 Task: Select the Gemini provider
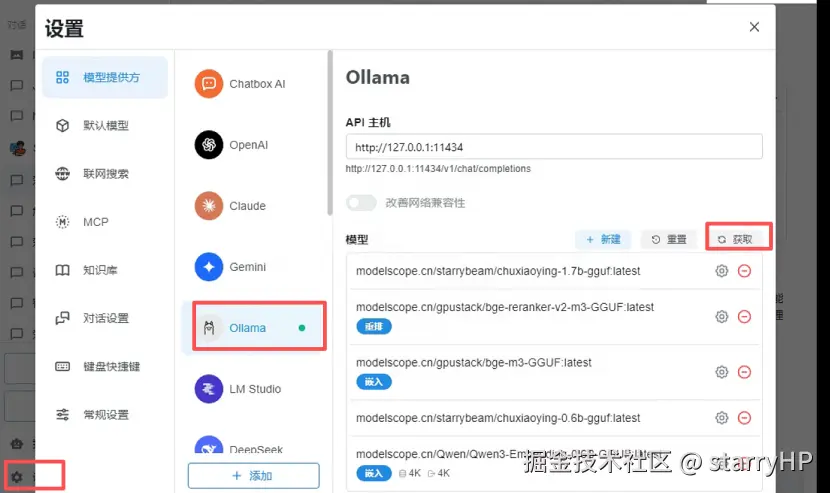pyautogui.click(x=253, y=266)
